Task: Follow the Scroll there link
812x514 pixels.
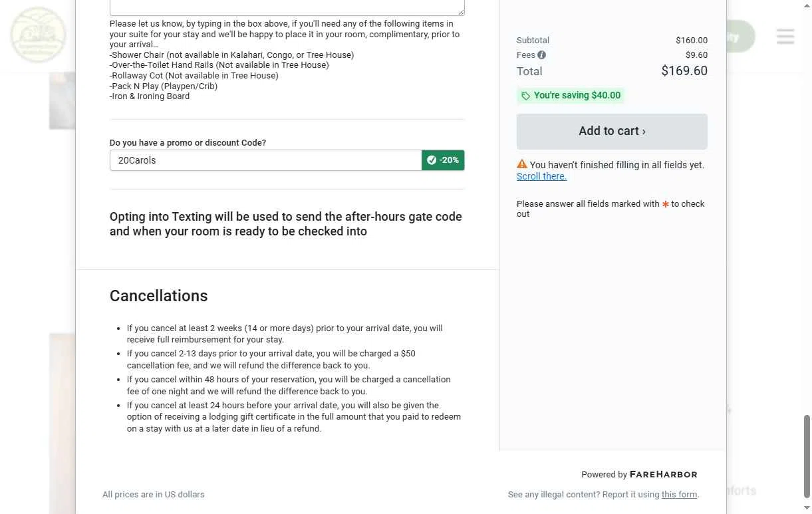Action: (x=541, y=176)
